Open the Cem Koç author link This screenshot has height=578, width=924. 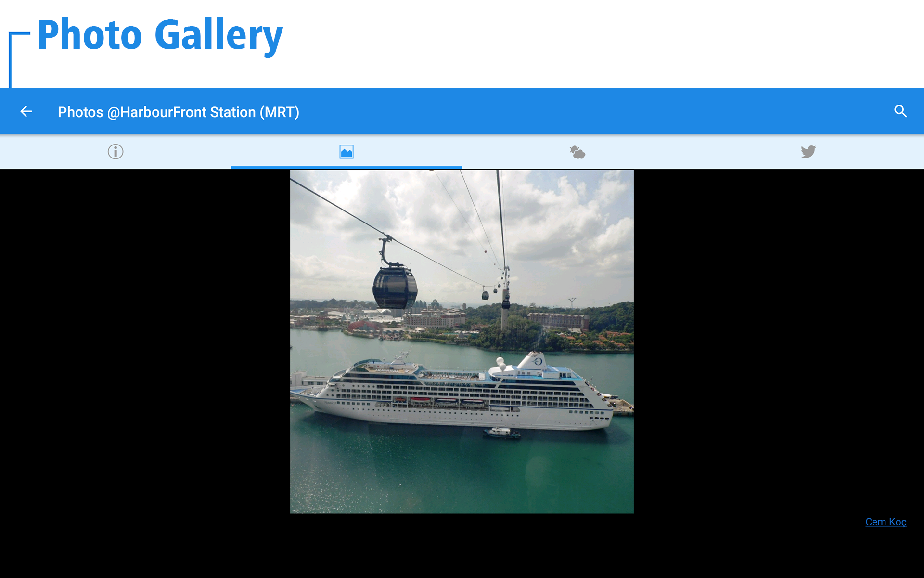[x=885, y=522]
